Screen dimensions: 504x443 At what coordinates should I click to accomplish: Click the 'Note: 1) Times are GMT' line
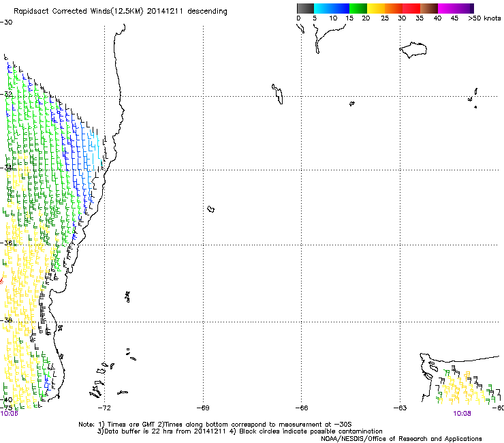[x=215, y=425]
